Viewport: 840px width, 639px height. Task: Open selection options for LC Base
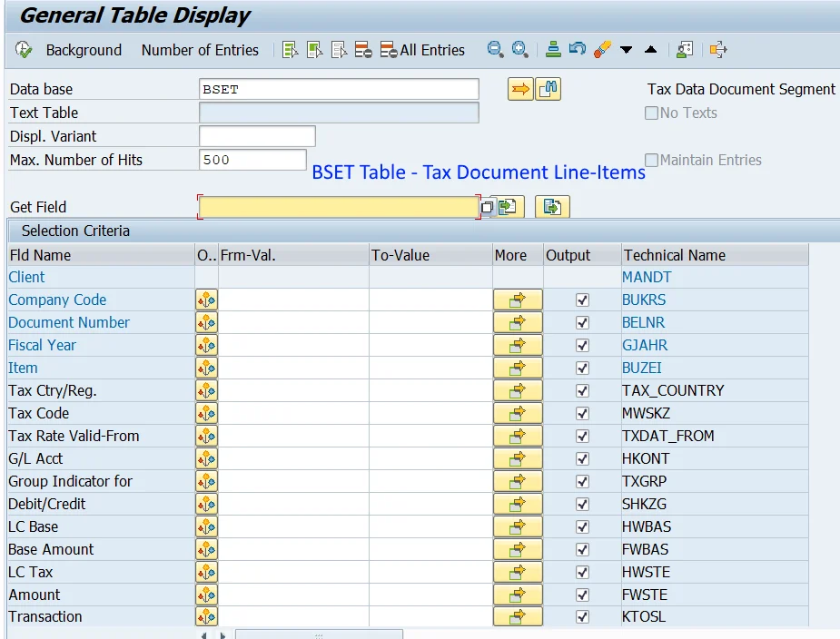(x=206, y=527)
